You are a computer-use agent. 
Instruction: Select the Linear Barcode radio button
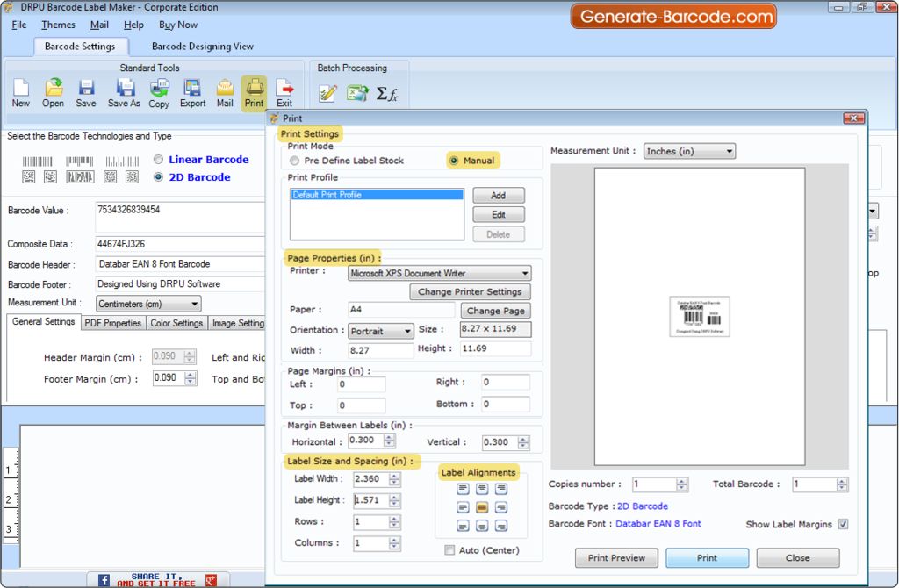pos(158,160)
